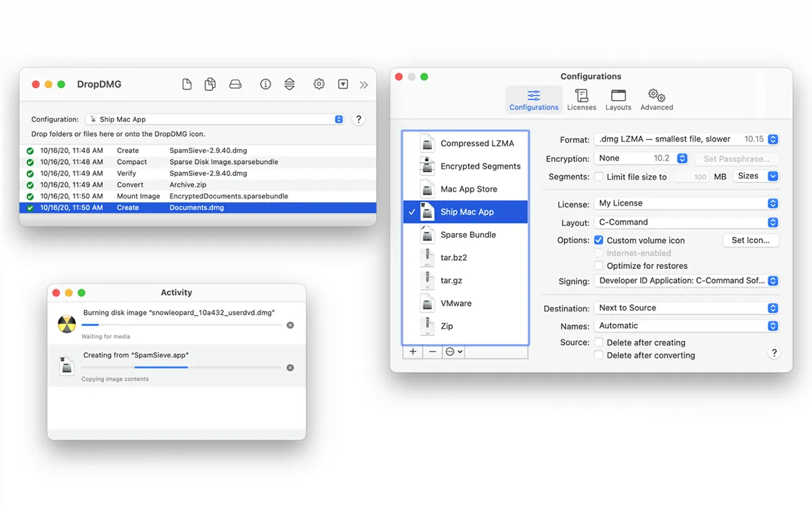Viewport: 812px width, 508px height.
Task: Switch to the Licenses tab
Action: (x=581, y=100)
